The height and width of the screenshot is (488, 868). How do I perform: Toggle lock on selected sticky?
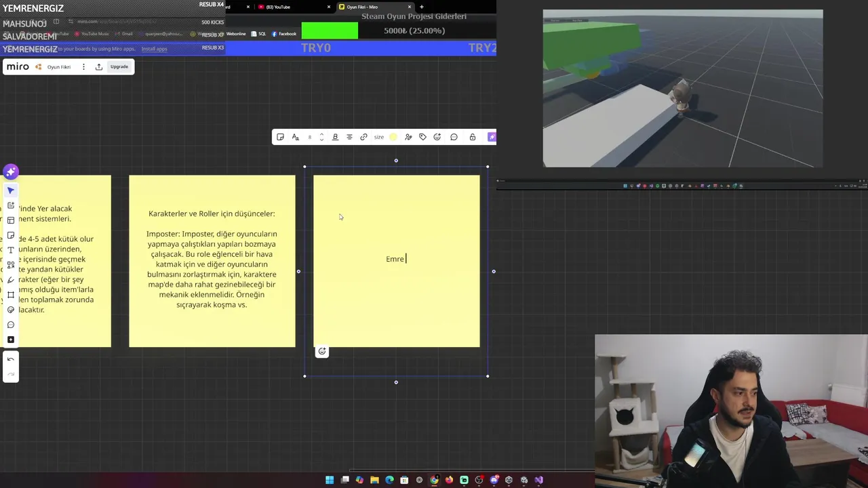(473, 137)
